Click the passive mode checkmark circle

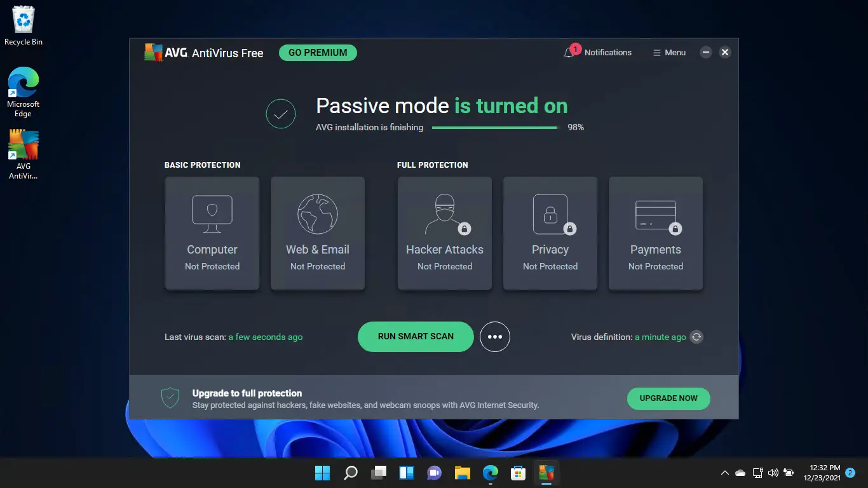pyautogui.click(x=281, y=114)
